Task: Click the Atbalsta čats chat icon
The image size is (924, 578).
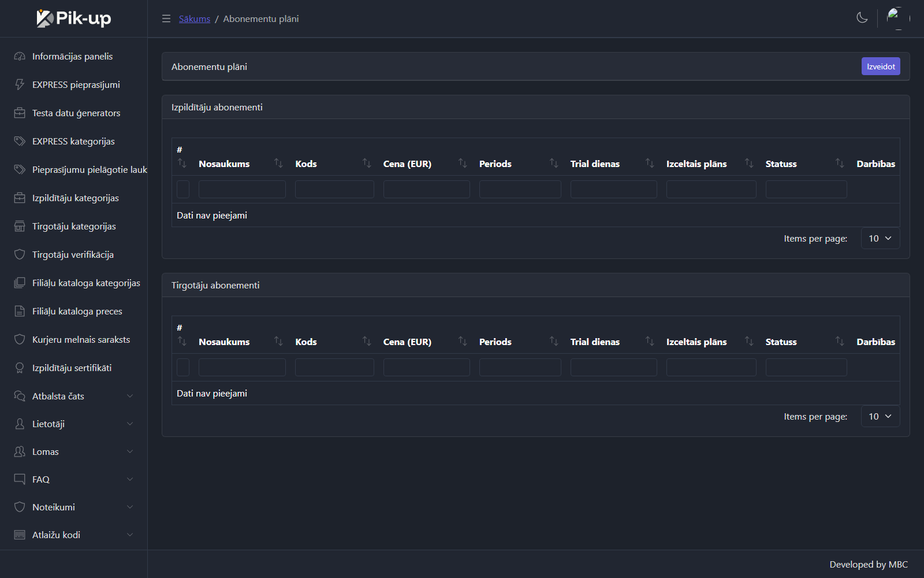Action: pyautogui.click(x=20, y=396)
